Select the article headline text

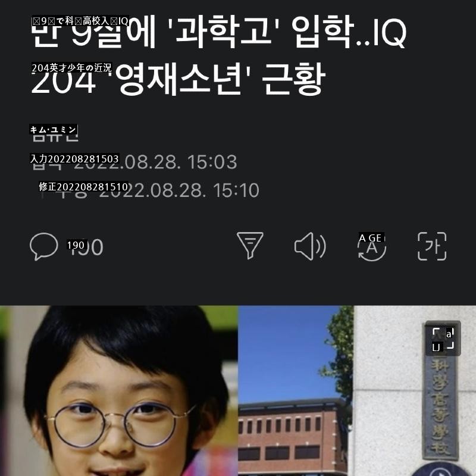click(x=218, y=55)
